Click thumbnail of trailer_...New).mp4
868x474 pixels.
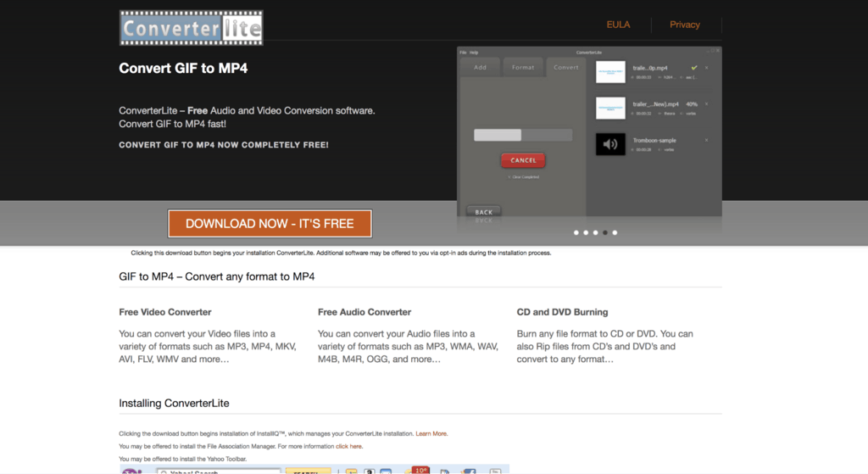pos(610,108)
